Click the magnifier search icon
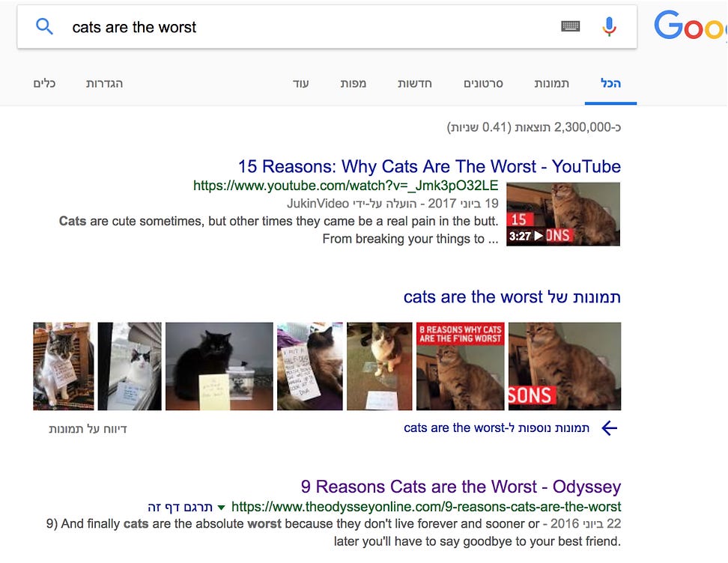This screenshot has height=563, width=728. tap(44, 26)
